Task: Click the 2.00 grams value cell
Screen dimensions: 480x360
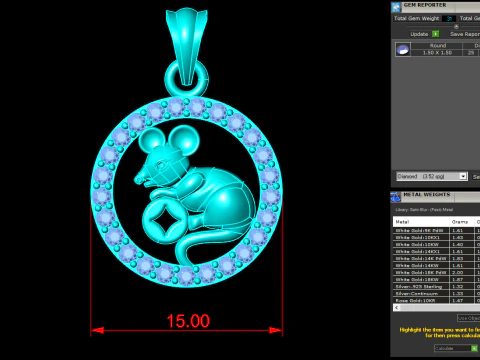Action: 461,272
